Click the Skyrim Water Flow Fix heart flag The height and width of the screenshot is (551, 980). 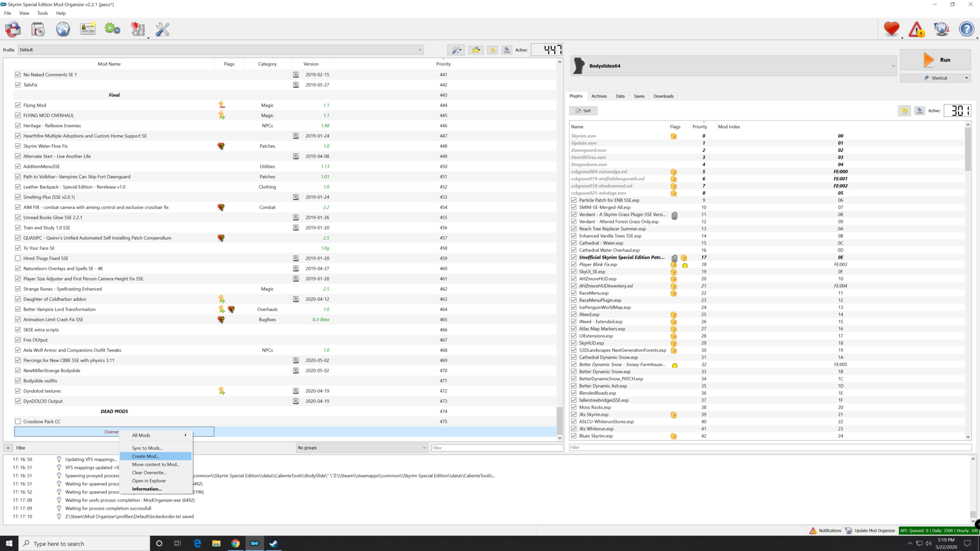click(221, 146)
